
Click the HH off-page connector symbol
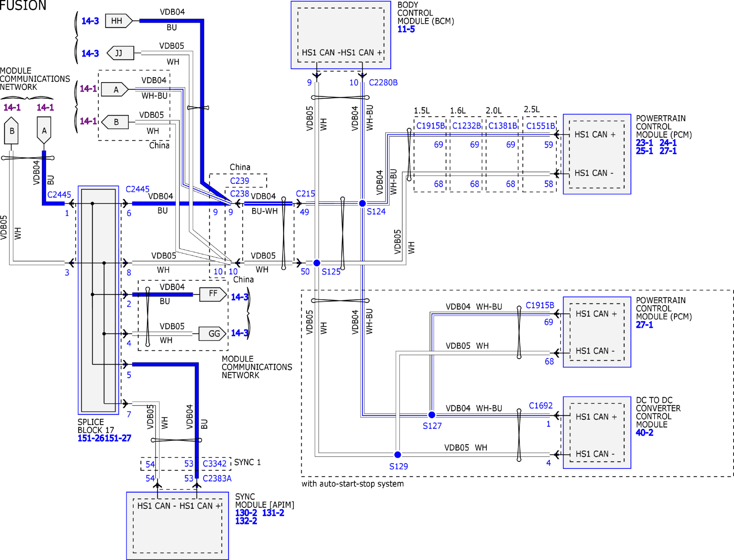119,21
